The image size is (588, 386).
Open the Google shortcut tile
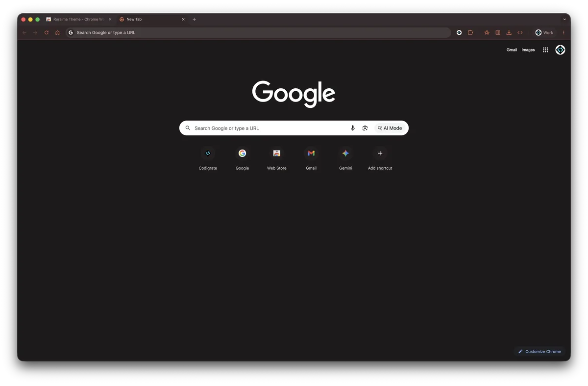[x=242, y=159]
